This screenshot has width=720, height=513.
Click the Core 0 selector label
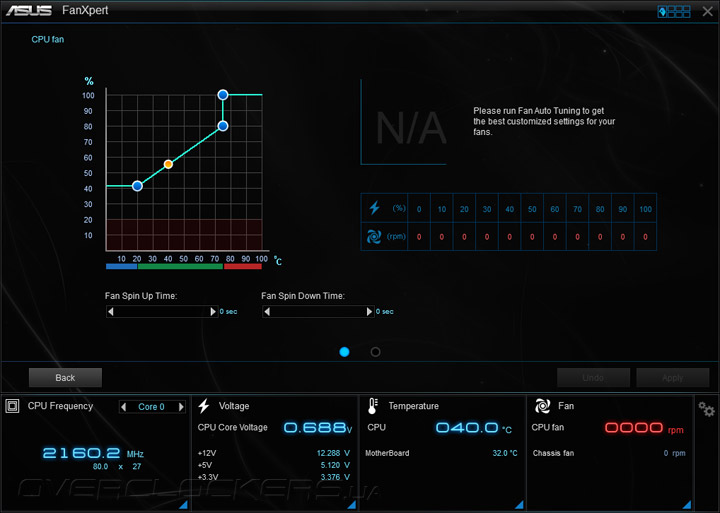[152, 406]
